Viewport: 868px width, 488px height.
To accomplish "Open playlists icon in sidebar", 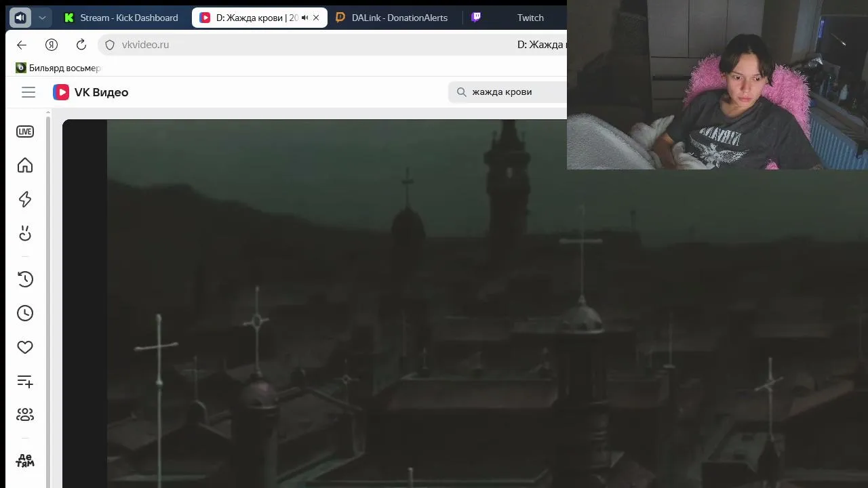I will pos(25,381).
